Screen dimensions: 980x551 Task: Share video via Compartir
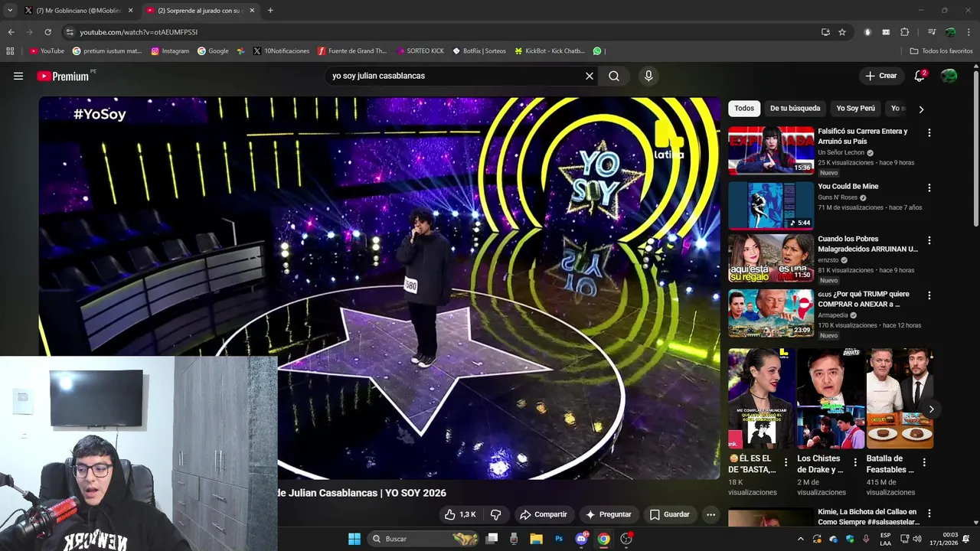543,514
